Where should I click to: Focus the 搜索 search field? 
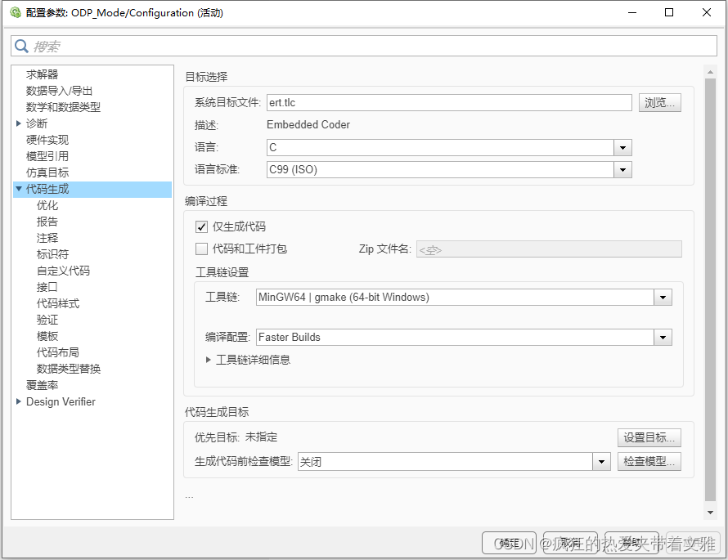coord(364,46)
